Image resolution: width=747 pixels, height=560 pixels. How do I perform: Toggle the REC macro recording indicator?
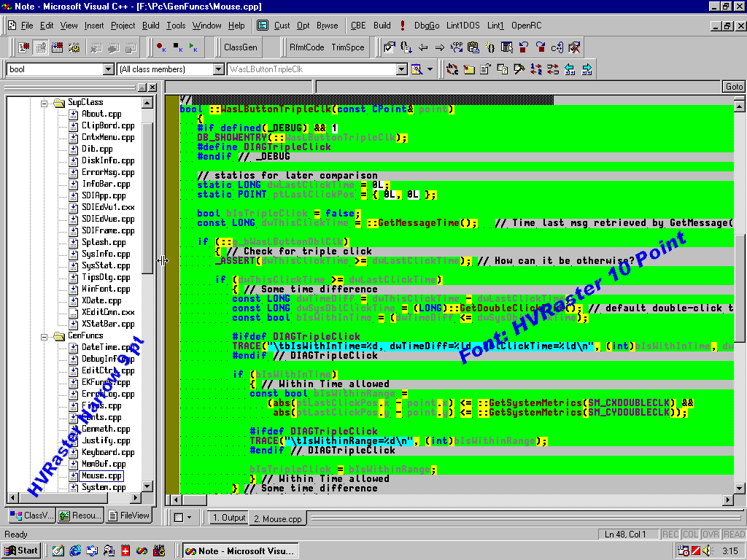point(670,534)
